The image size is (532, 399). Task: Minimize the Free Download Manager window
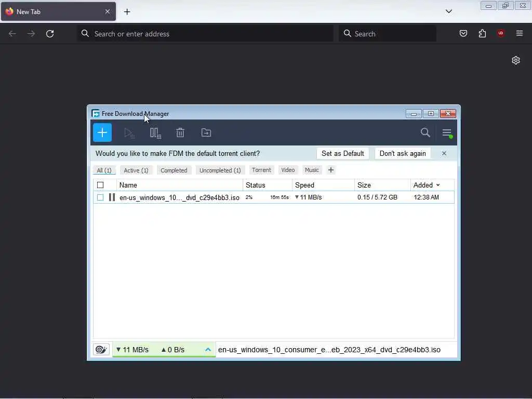414,113
